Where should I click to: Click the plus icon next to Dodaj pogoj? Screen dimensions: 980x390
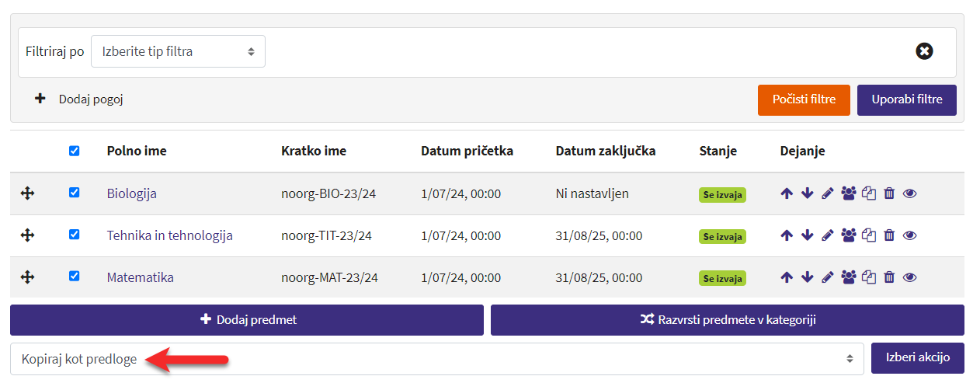pos(40,99)
